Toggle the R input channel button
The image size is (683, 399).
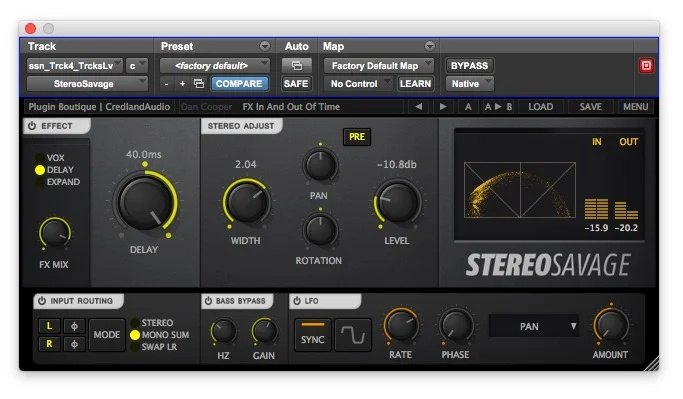(49, 344)
